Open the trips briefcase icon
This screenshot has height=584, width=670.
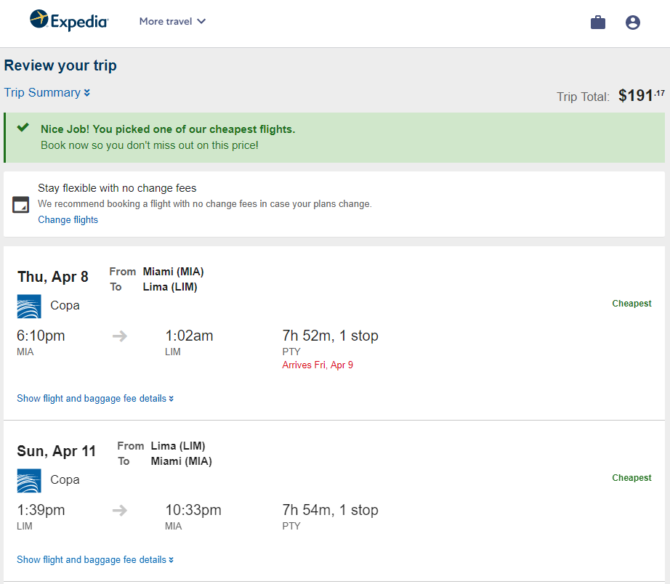coord(598,22)
